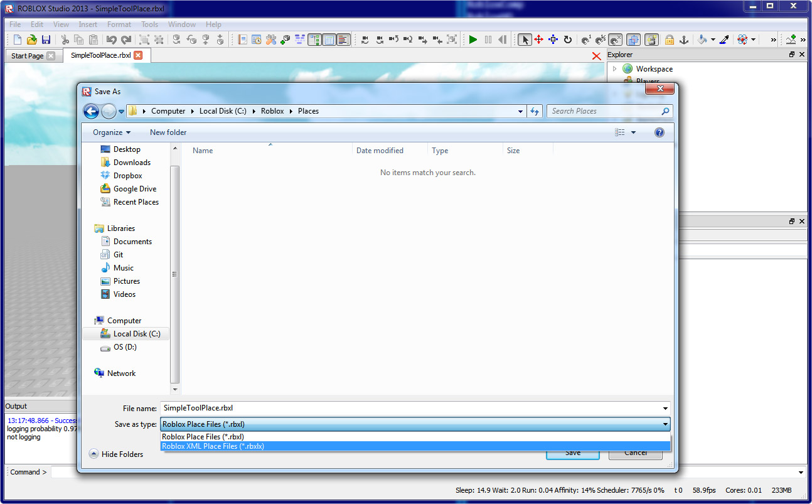Image resolution: width=812 pixels, height=504 pixels.
Task: Open the Organize dropdown menu
Action: (x=112, y=132)
